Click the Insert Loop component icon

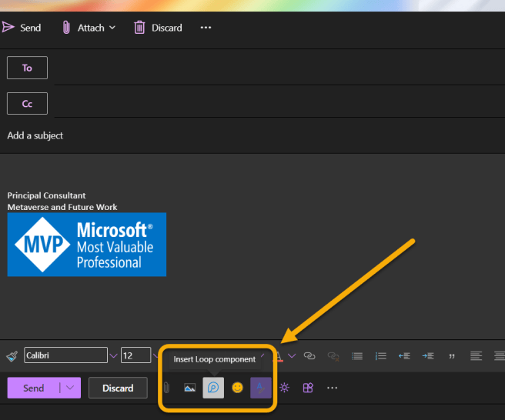click(213, 388)
